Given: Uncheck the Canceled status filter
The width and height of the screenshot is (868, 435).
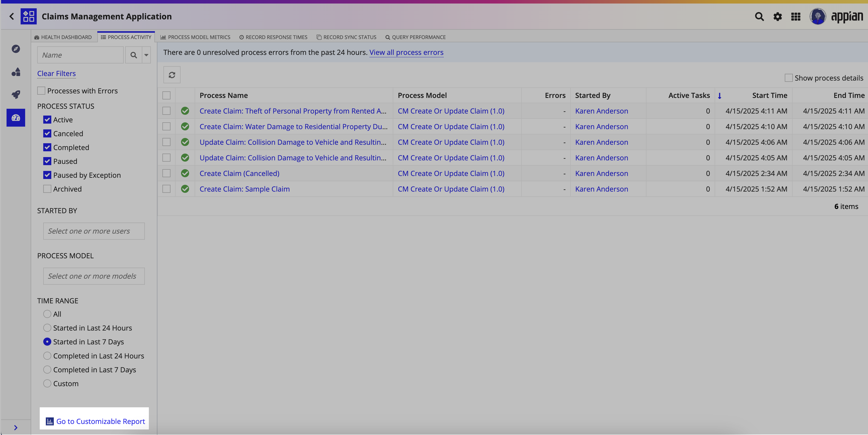Looking at the screenshot, I should pos(47,134).
